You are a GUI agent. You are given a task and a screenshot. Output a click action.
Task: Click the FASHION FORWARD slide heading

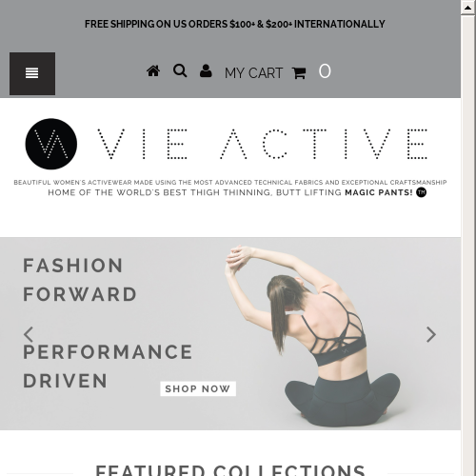(80, 280)
